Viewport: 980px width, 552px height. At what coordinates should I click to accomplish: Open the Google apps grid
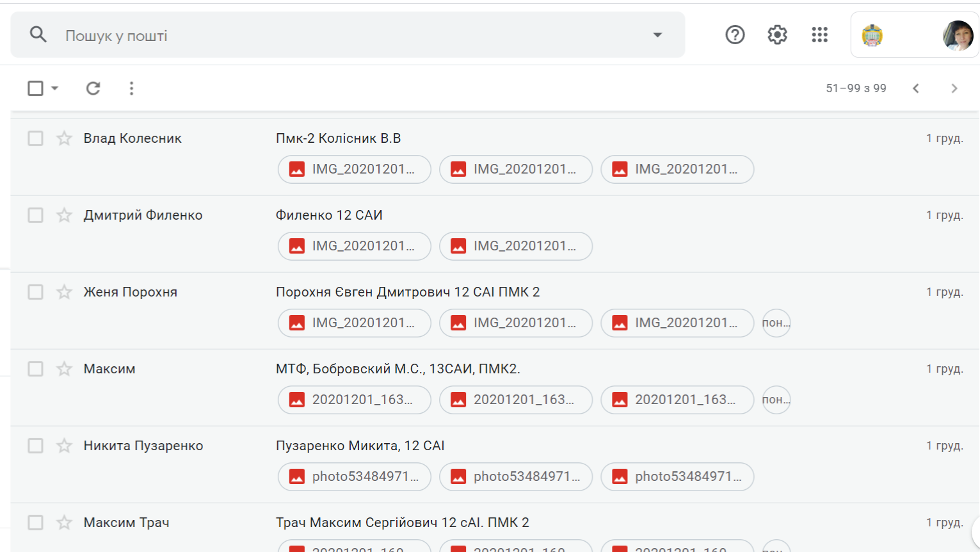click(819, 35)
